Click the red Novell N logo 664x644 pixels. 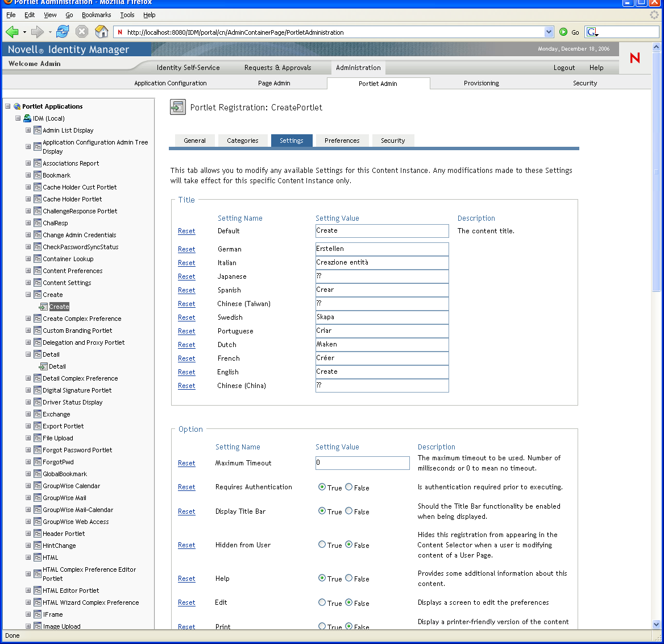coord(635,57)
